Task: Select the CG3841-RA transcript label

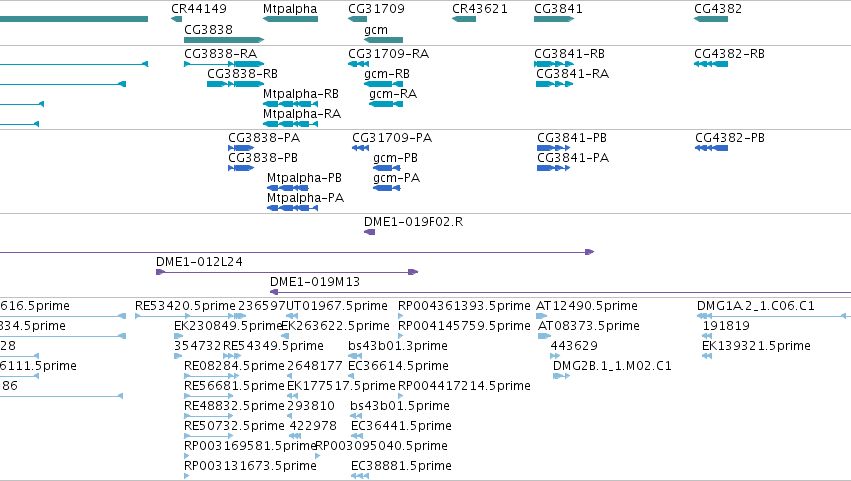Action: [x=573, y=74]
